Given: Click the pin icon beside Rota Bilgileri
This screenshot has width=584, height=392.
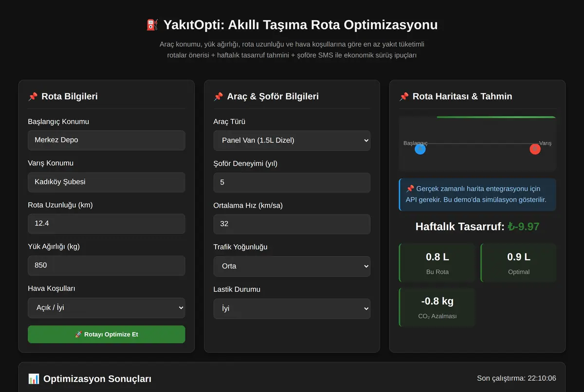Looking at the screenshot, I should [x=33, y=97].
